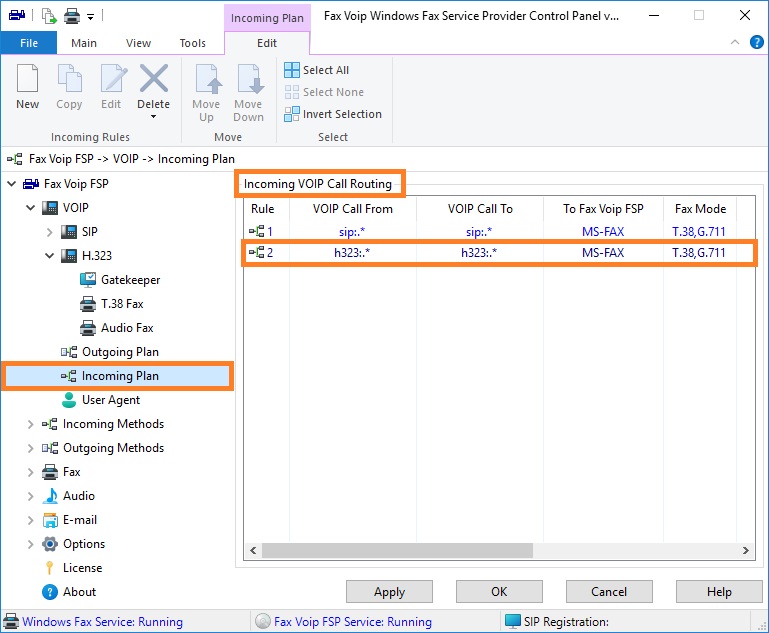
Task: Click the Audio music note icon
Action: [50, 496]
